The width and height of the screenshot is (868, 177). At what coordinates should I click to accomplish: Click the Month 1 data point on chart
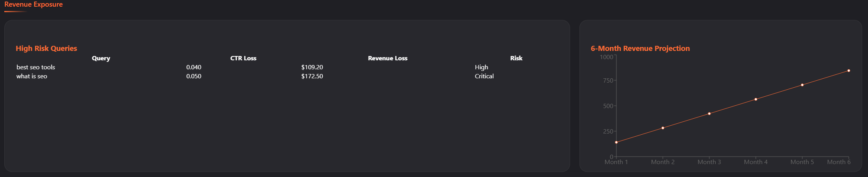pos(616,143)
